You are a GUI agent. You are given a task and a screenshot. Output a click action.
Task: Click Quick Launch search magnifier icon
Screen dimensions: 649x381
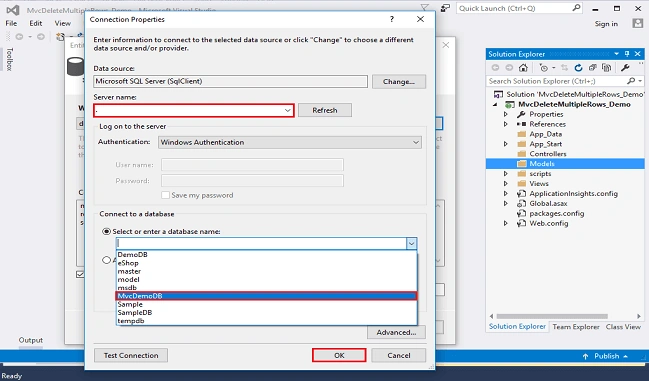(x=576, y=8)
